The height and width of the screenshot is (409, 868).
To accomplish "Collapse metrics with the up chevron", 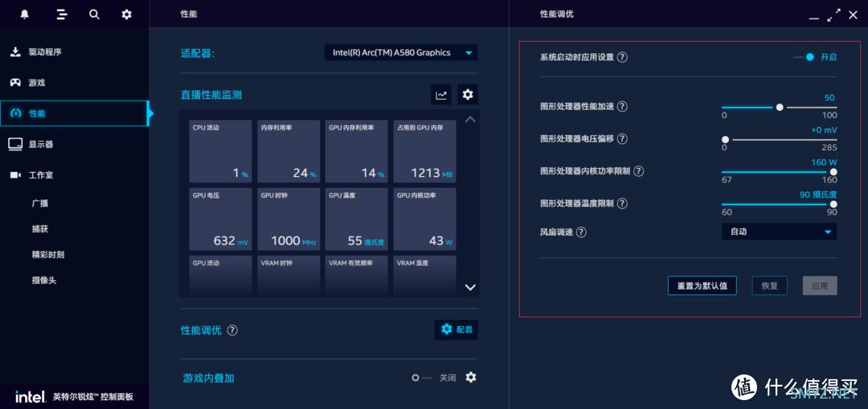I will pyautogui.click(x=470, y=120).
